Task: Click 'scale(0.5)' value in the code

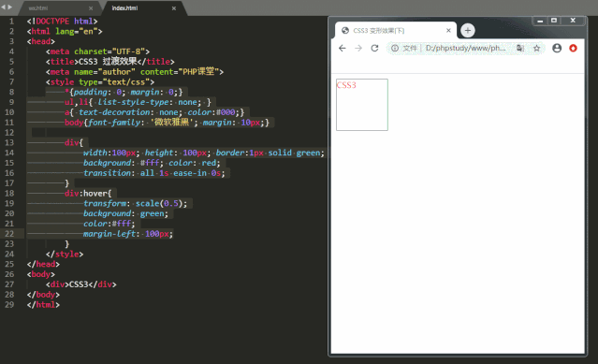Action: [x=159, y=203]
